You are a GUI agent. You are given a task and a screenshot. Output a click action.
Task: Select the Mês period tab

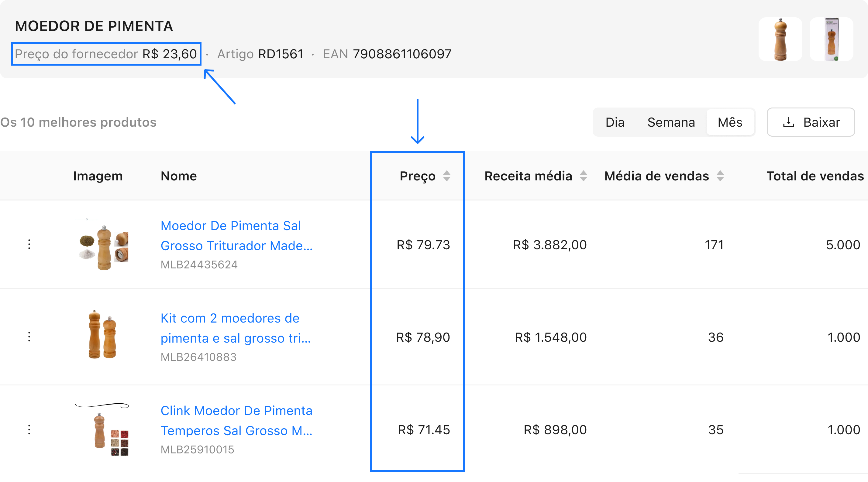(x=730, y=122)
